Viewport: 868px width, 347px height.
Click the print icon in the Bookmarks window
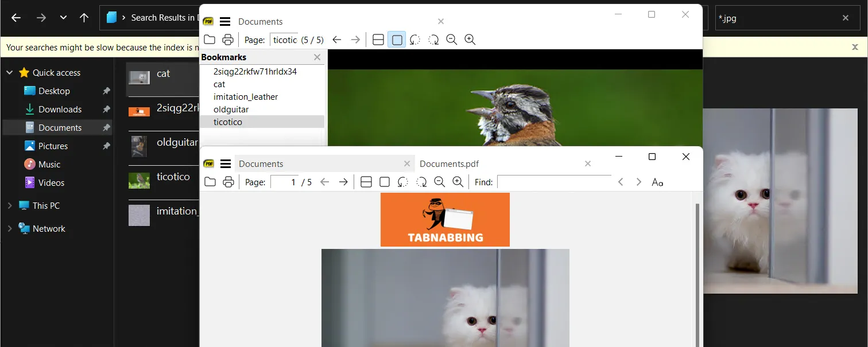pos(228,40)
